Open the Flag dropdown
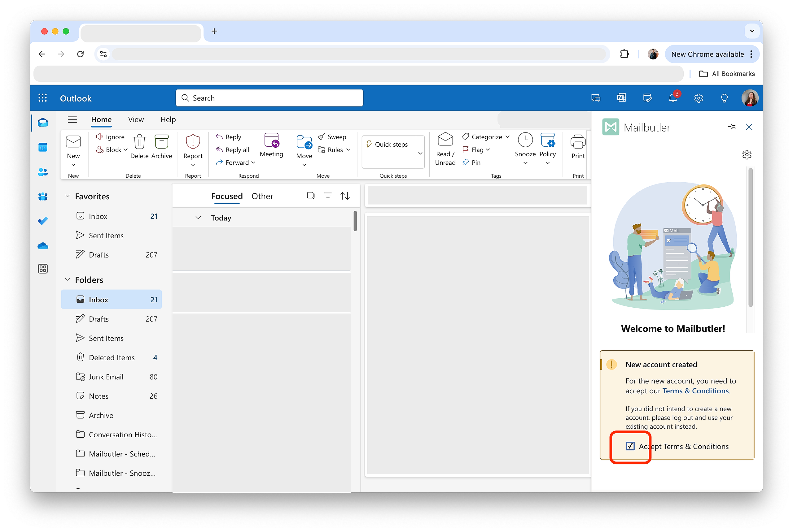The image size is (793, 532). tap(488, 149)
